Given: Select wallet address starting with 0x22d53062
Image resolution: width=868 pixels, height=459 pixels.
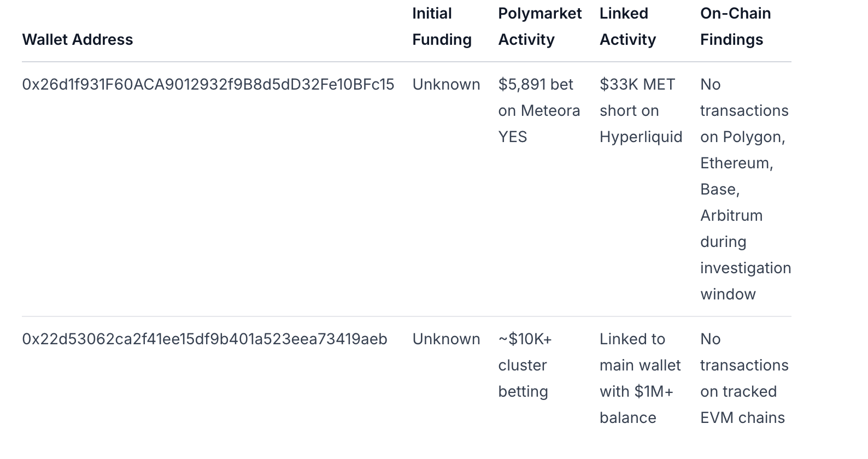Looking at the screenshot, I should coord(204,339).
